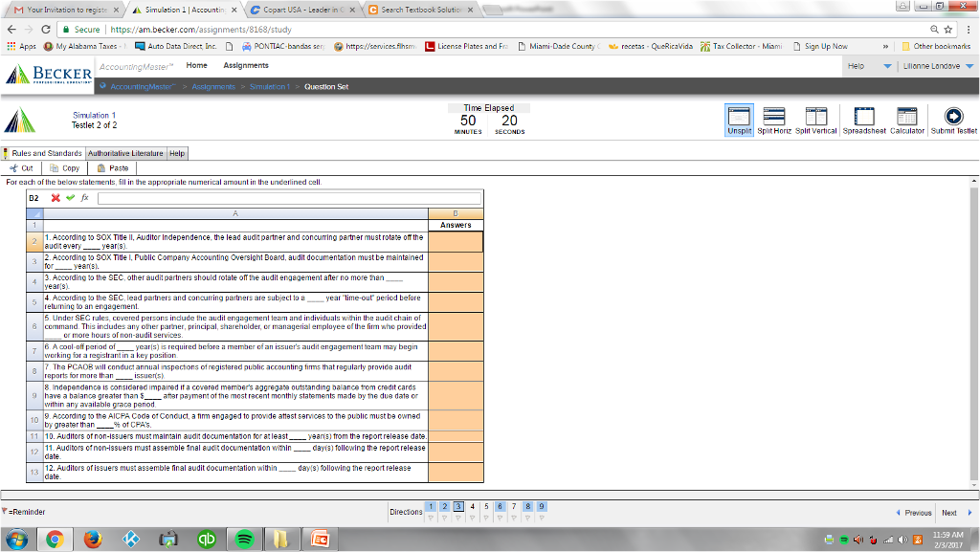Toggle reminder flag under question 9
This screenshot has width=980, height=552.
[542, 518]
